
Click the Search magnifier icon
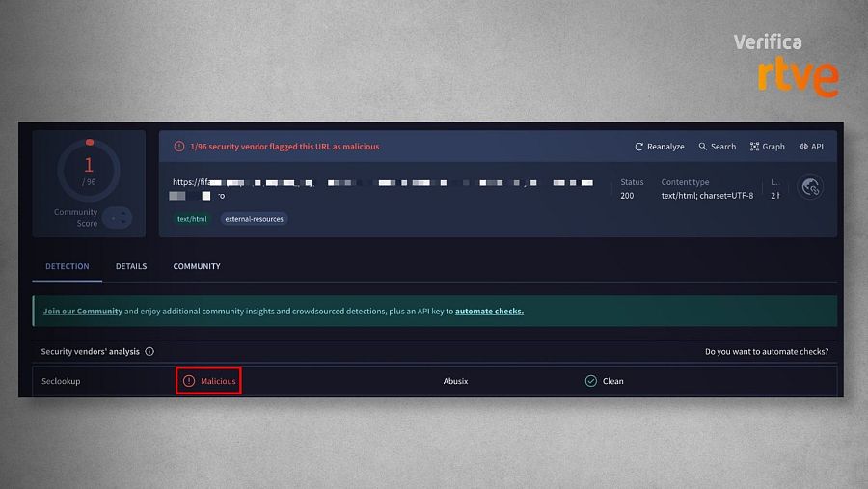coord(702,147)
